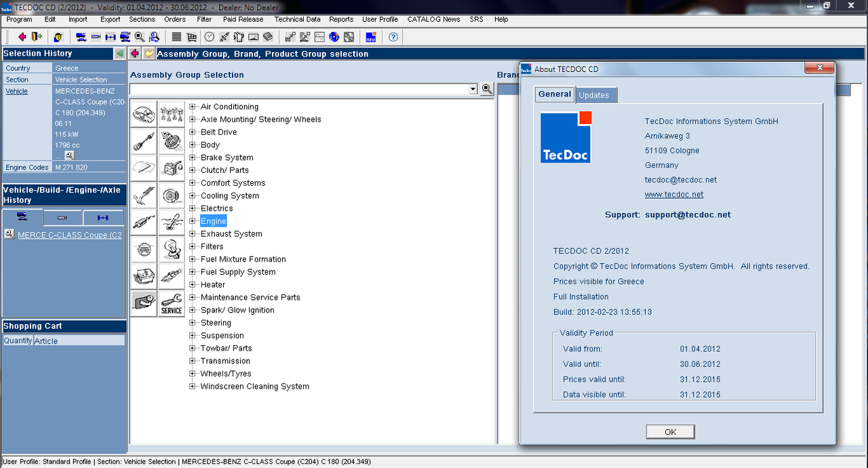This screenshot has height=468, width=868.
Task: Expand the Transmission tree node
Action: coord(193,361)
